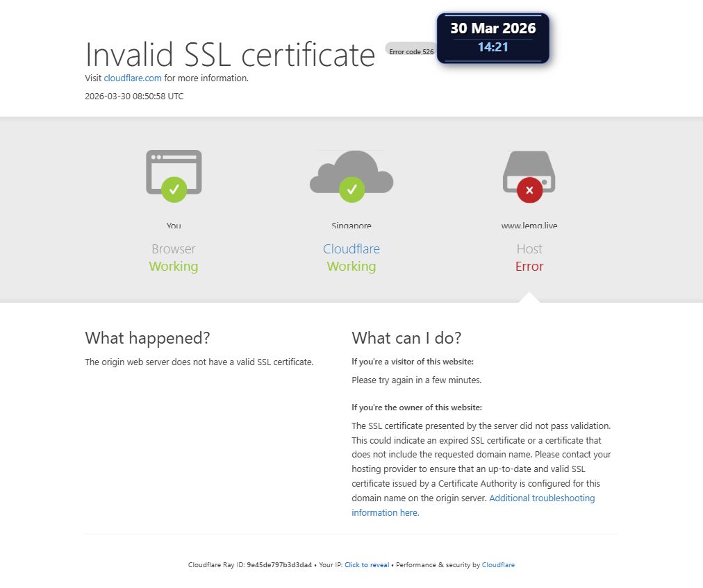Click the gray Host label
The image size is (703, 588).
pos(529,249)
